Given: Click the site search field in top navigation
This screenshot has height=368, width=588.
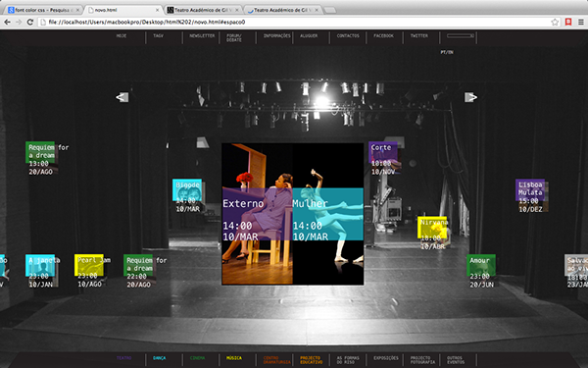Looking at the screenshot, I should click(461, 35).
